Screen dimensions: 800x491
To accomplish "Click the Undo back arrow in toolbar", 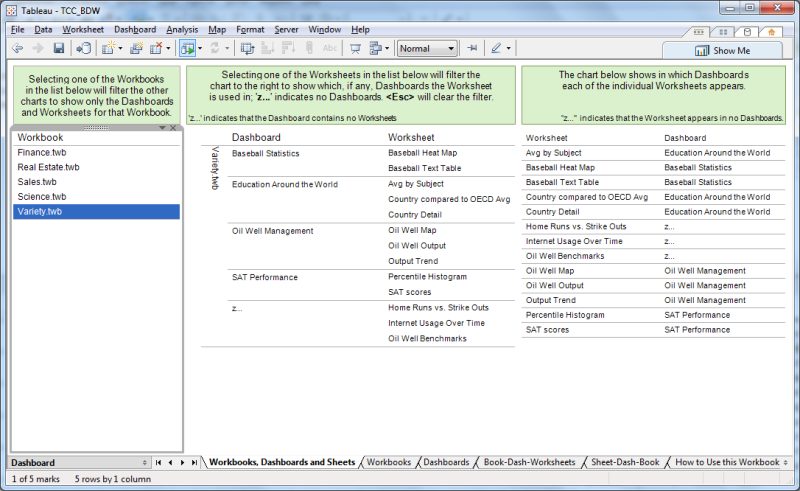I will pyautogui.click(x=17, y=48).
